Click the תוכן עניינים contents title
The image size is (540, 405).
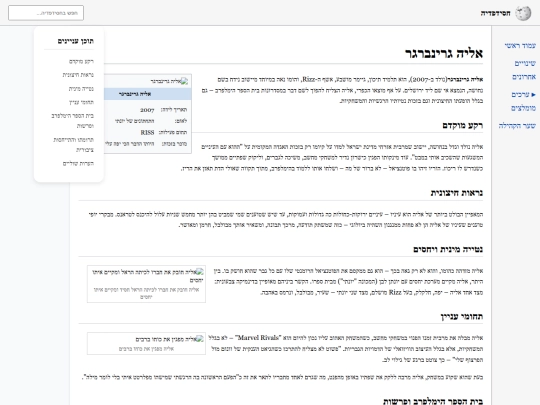click(x=76, y=41)
